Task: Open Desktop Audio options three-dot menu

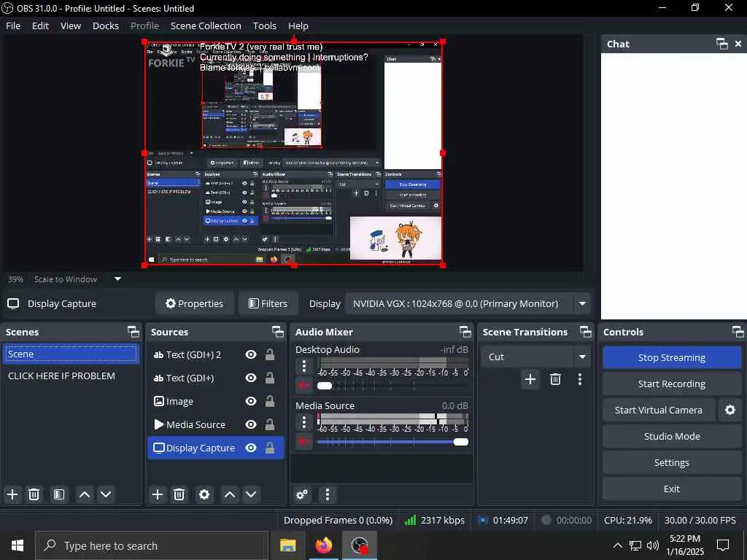Action: tap(304, 366)
